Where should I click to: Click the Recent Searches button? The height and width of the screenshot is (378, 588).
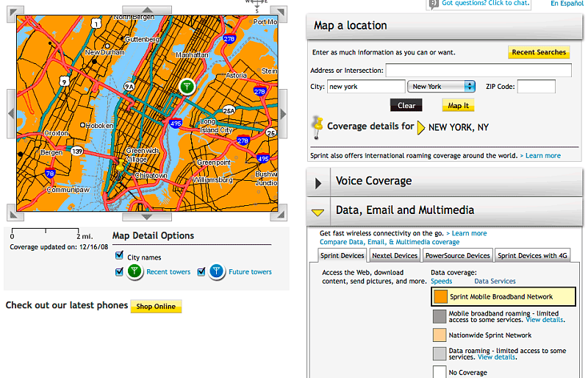pos(539,52)
